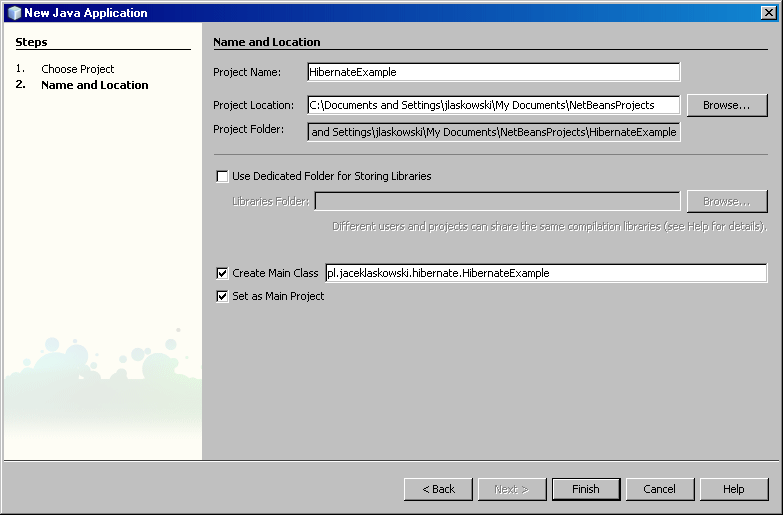The height and width of the screenshot is (515, 783).
Task: Click the Browse button for Libraries Folder
Action: pos(727,201)
